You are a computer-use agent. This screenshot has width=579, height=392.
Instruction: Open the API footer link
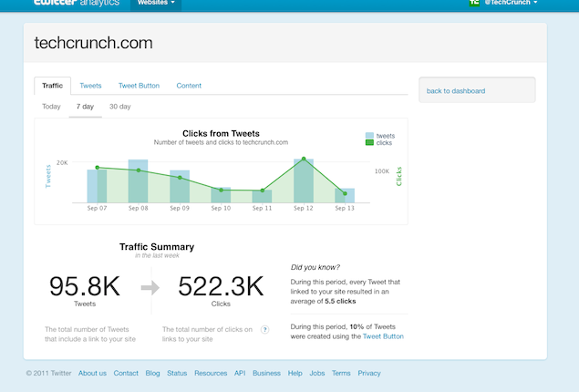pyautogui.click(x=240, y=373)
